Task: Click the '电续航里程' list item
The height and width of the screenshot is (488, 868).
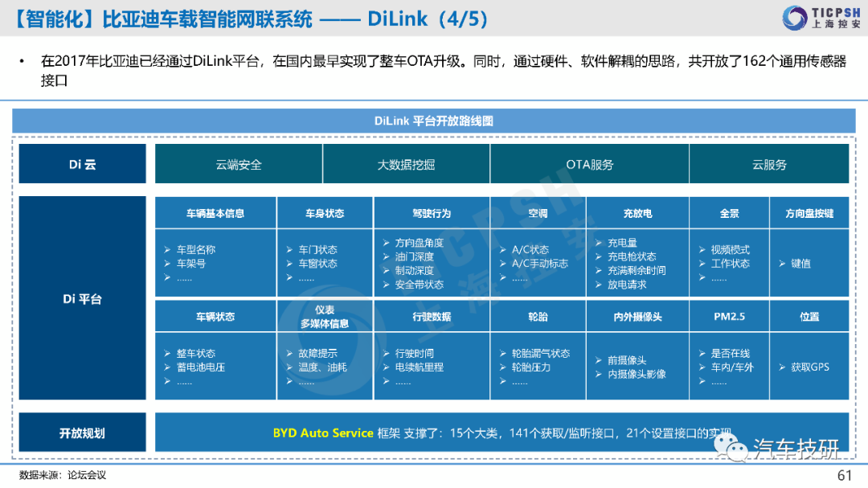Action: [419, 367]
